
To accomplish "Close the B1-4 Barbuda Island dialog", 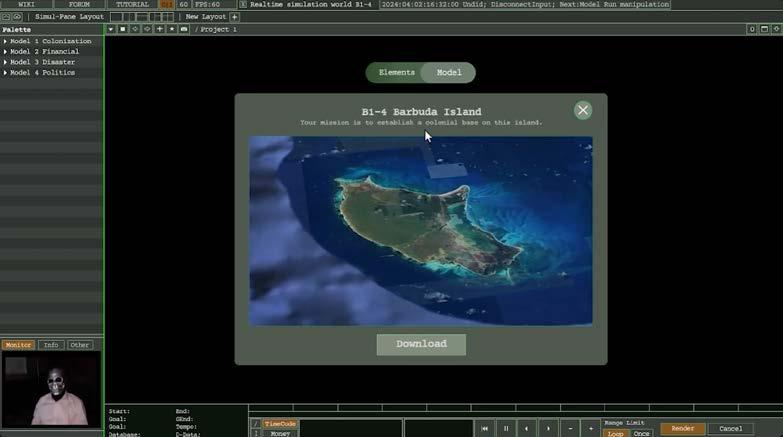I will (x=582, y=110).
